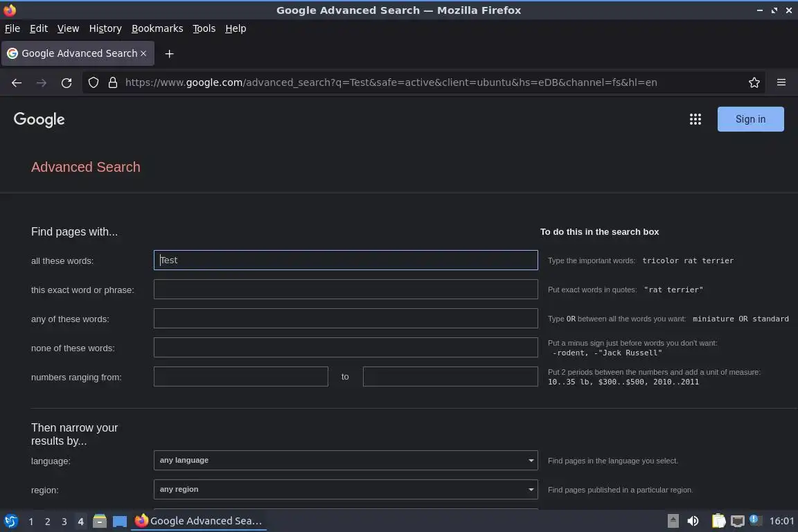Click the removable media eject tray icon

(x=673, y=521)
